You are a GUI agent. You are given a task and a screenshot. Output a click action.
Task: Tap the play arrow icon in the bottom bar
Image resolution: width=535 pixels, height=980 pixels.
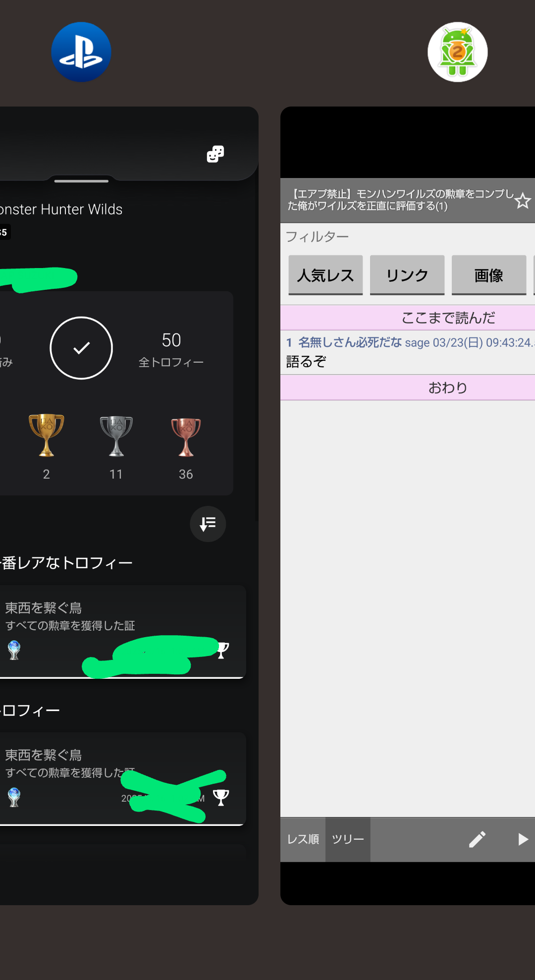[x=523, y=839]
